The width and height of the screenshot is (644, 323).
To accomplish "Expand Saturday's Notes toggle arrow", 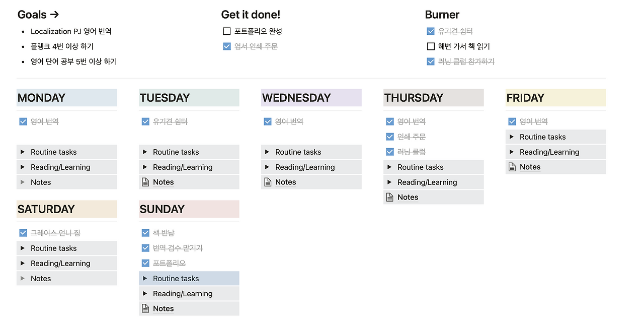I will (x=23, y=278).
